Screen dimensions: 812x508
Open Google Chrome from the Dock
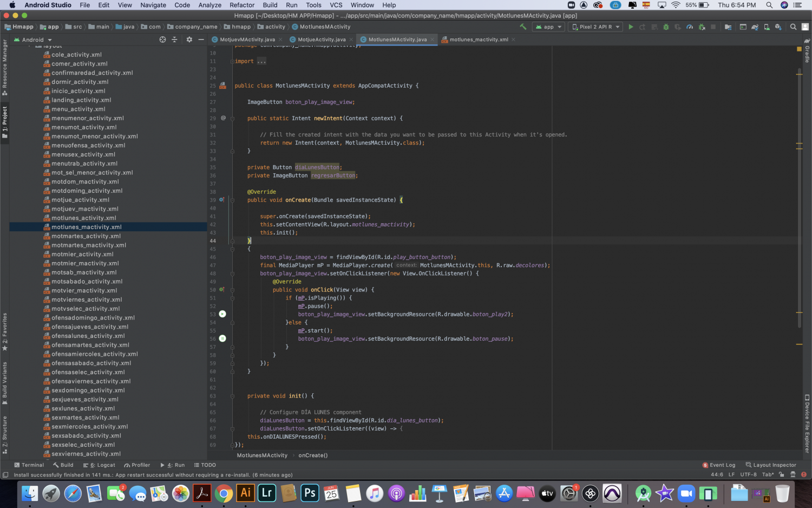224,493
